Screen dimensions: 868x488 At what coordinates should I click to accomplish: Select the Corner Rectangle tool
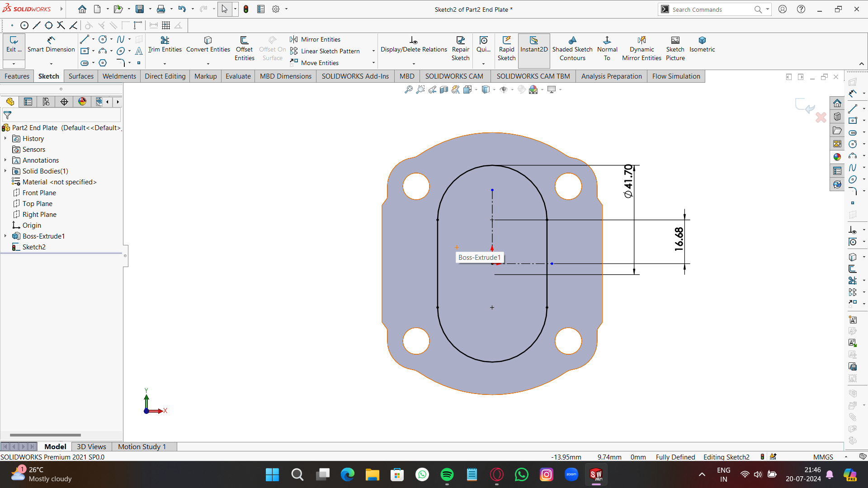(85, 51)
